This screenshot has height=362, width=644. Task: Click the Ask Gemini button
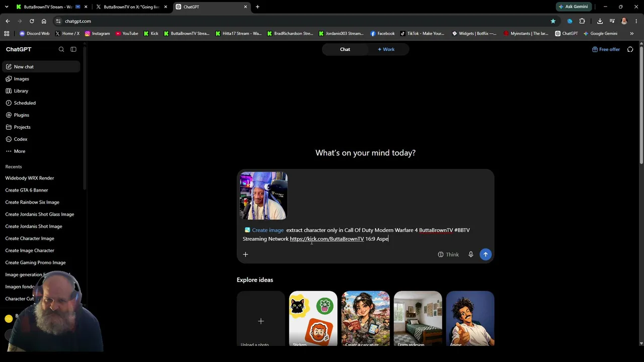pos(573,7)
